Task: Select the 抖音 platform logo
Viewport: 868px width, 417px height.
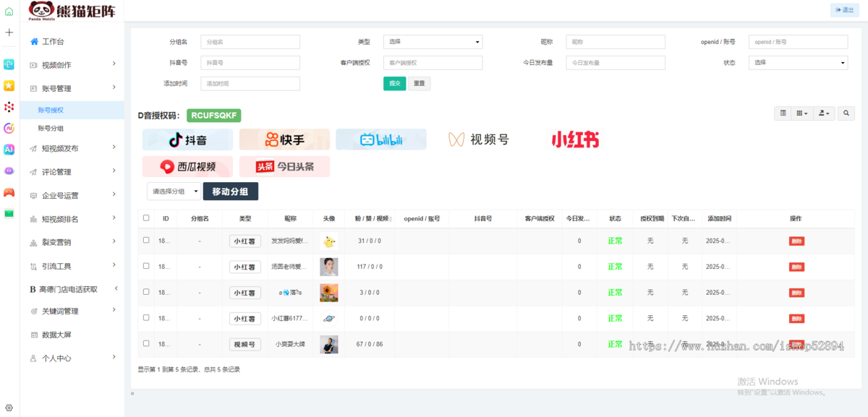Action: click(187, 139)
